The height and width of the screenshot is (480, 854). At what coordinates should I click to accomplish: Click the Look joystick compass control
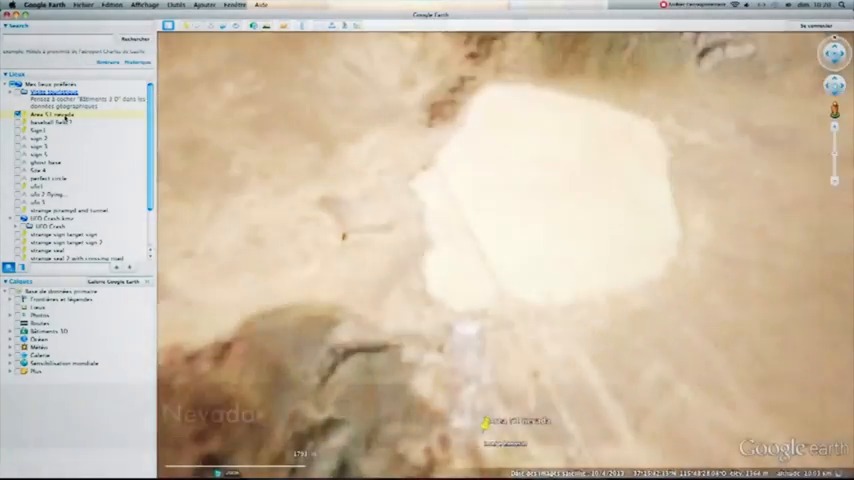click(x=834, y=53)
